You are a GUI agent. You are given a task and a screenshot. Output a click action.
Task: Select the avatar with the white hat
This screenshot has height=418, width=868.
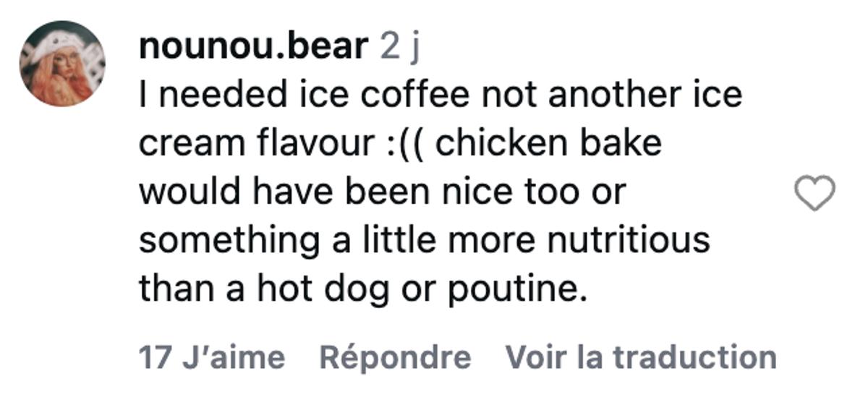(x=62, y=64)
